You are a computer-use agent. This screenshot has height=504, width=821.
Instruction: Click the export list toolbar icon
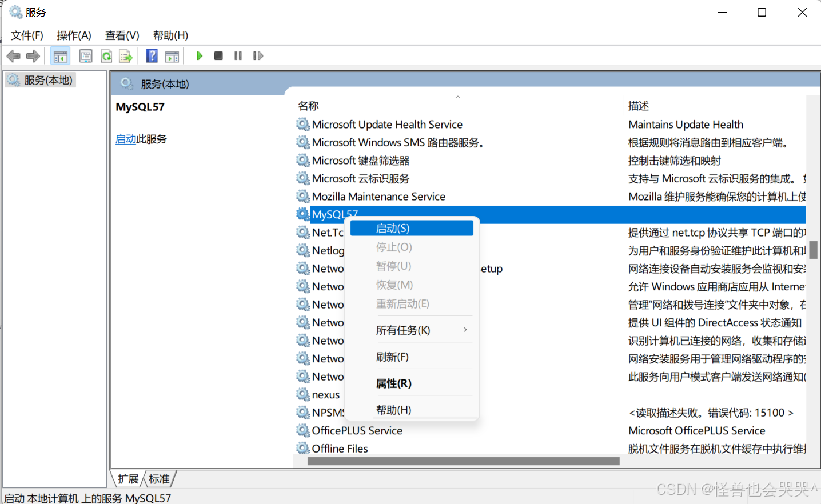pos(126,55)
